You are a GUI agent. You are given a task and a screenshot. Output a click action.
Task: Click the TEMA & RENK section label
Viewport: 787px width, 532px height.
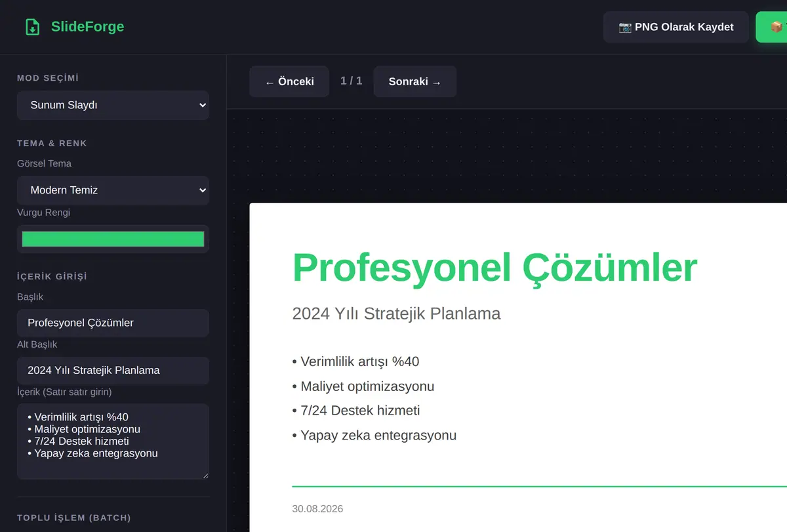click(52, 143)
